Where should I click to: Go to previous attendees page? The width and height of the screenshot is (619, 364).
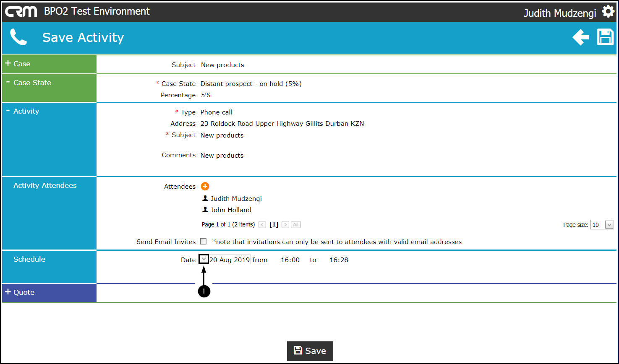(x=262, y=225)
